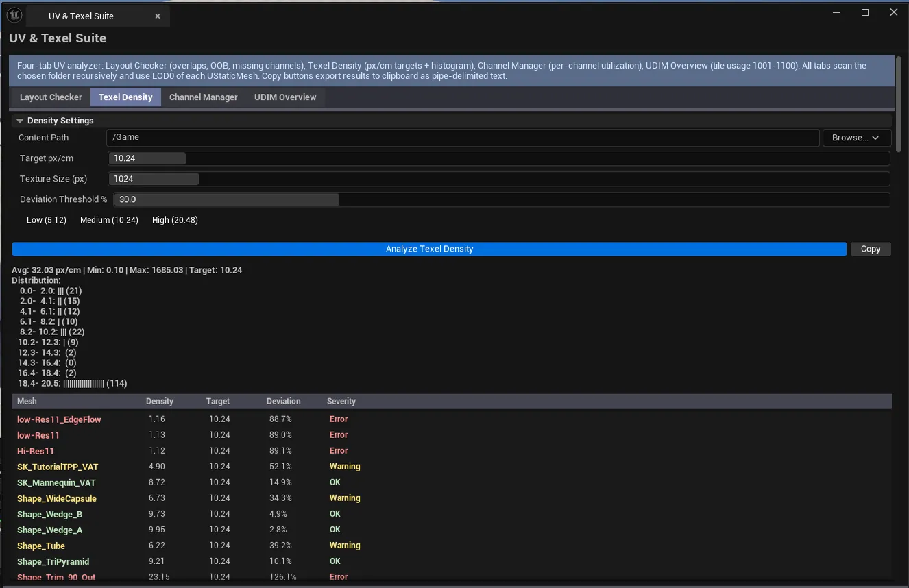
Task: Select the low-Res11 mesh name
Action: point(38,435)
